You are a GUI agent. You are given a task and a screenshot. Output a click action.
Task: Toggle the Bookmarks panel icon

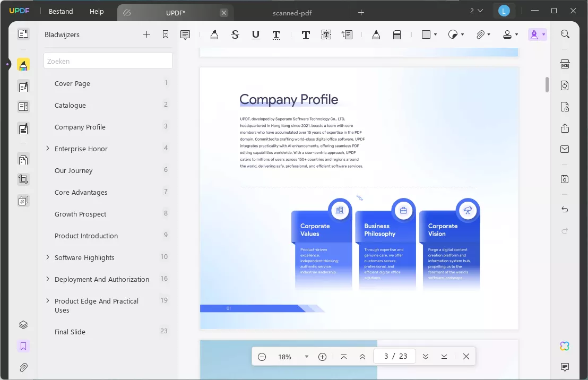(x=23, y=346)
